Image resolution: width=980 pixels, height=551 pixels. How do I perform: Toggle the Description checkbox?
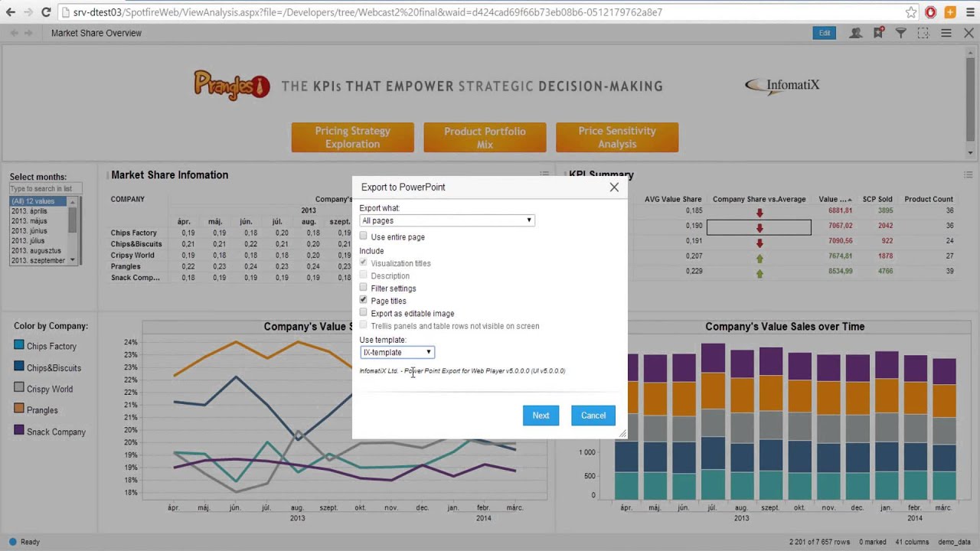(364, 275)
